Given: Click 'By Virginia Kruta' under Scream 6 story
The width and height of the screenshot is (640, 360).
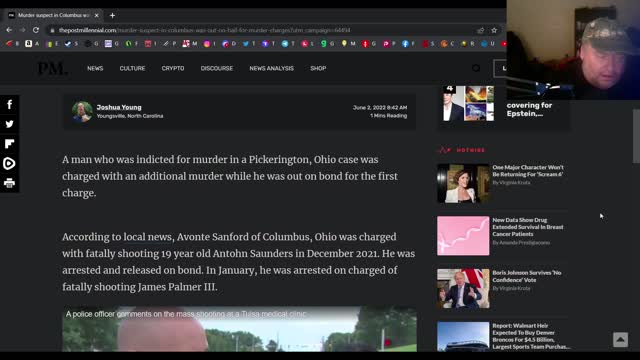Looking at the screenshot, I should click(511, 182).
